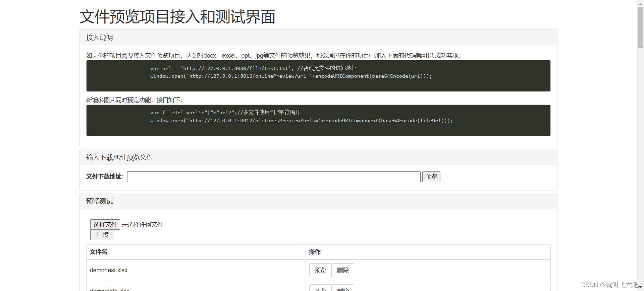This screenshot has width=644, height=291.
Task: Click the 文件名 column header
Action: pyautogui.click(x=99, y=252)
